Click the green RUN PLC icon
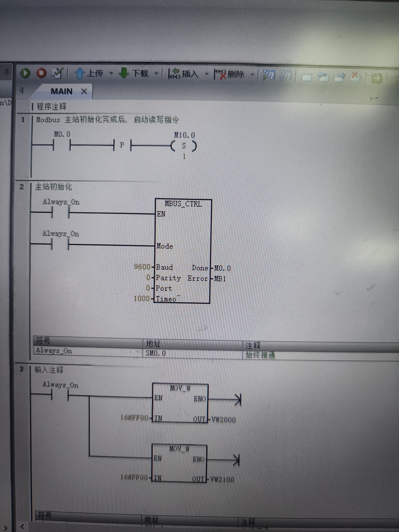The image size is (399, 532). tap(25, 73)
